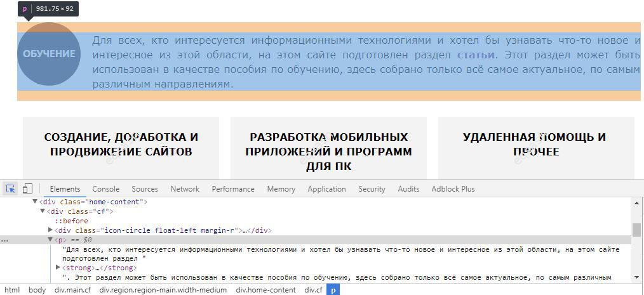Switch to the Console tab
Screen dimensions: 644x295
point(106,189)
